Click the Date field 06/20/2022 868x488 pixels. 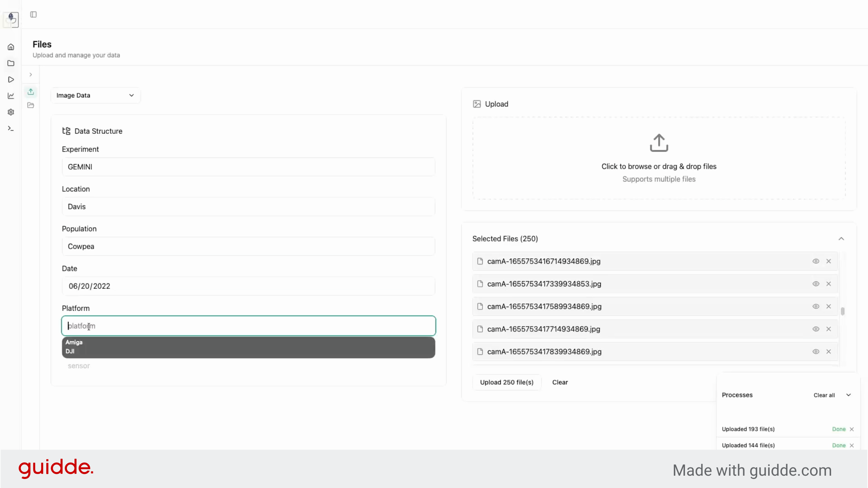(x=248, y=286)
